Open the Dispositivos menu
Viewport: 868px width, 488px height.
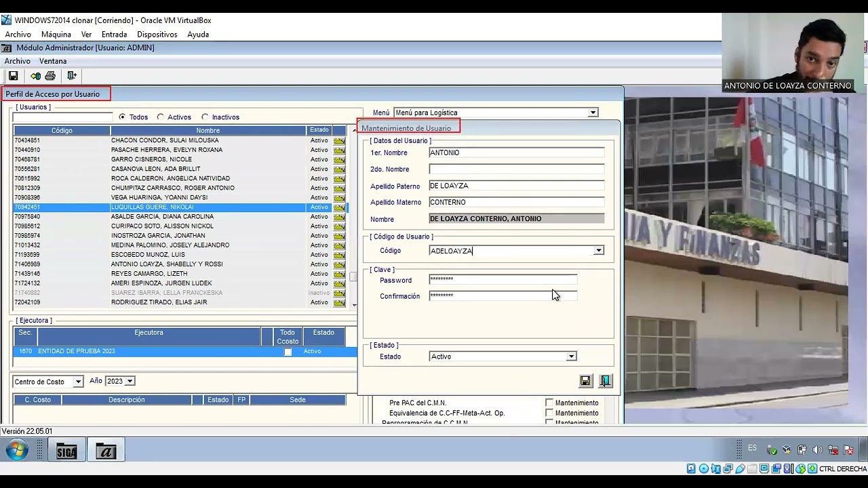coord(157,34)
